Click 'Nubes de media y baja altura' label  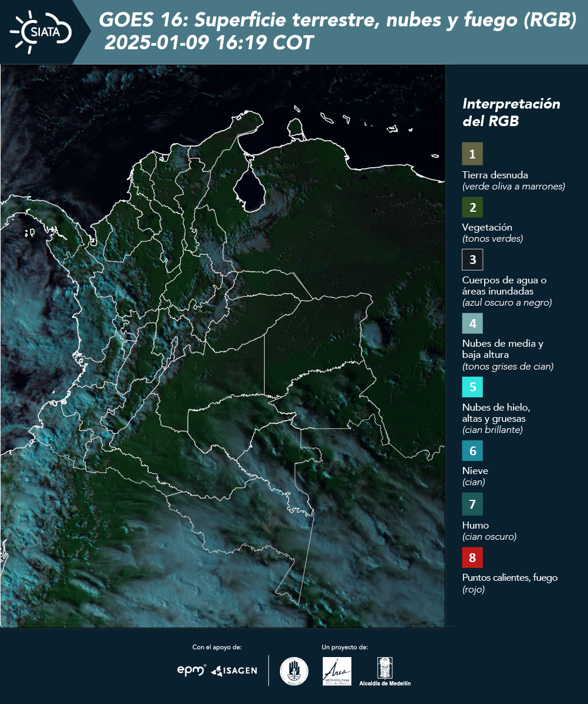coord(503,349)
